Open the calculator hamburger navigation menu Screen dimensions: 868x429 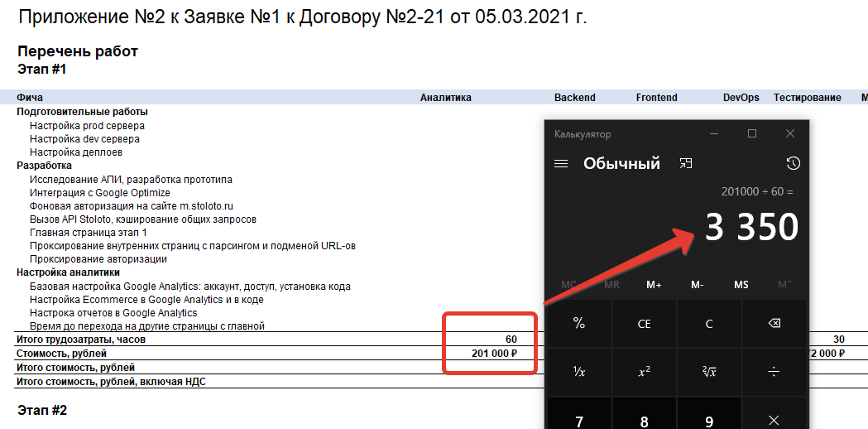point(561,164)
